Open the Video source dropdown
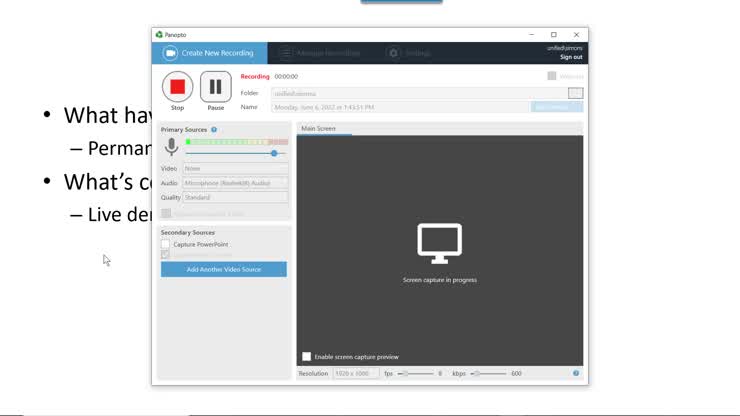740x416 pixels. (235, 169)
